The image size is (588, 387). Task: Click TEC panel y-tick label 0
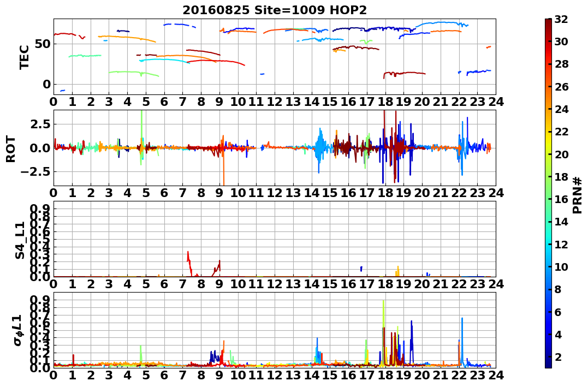(46, 85)
